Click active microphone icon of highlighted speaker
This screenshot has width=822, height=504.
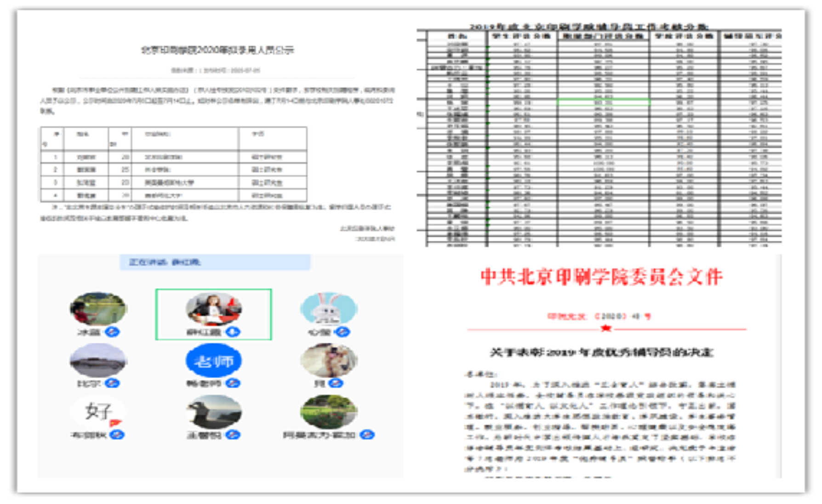point(233,332)
